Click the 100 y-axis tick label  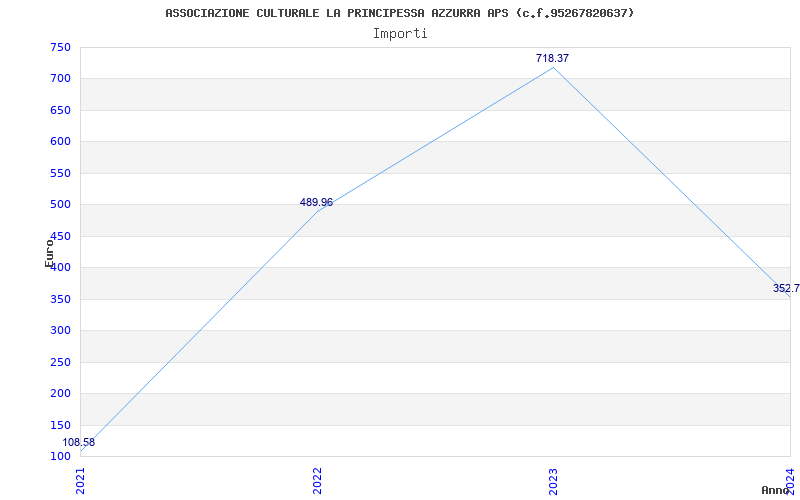[60, 456]
